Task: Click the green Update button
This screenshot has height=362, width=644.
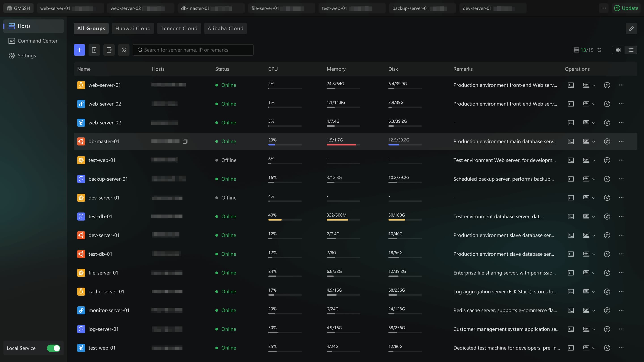Action: click(626, 8)
